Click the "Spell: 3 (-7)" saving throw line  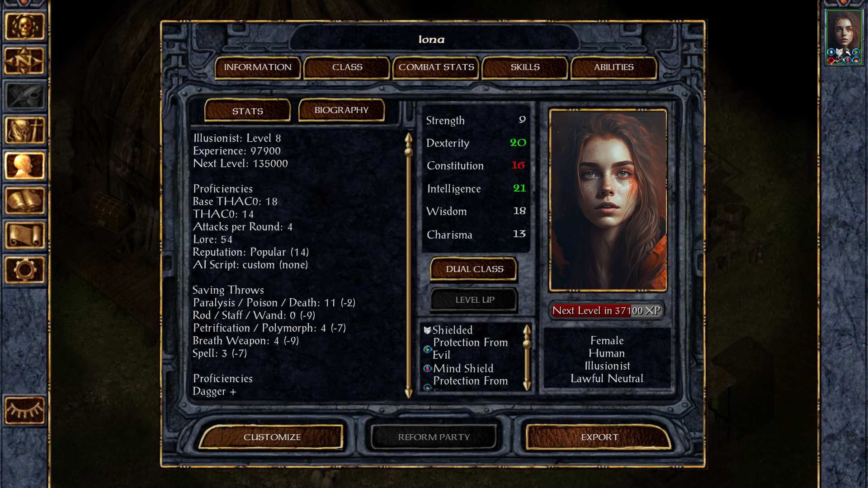click(x=220, y=353)
